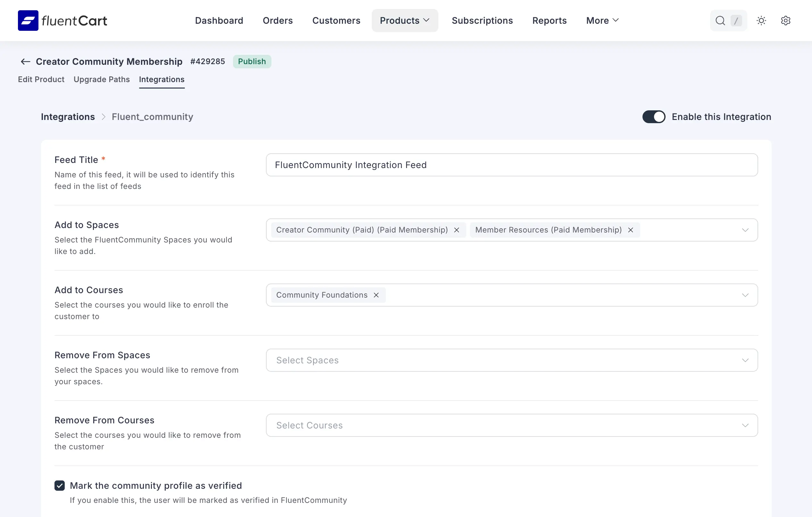Click the Feed Title input field

tap(512, 165)
